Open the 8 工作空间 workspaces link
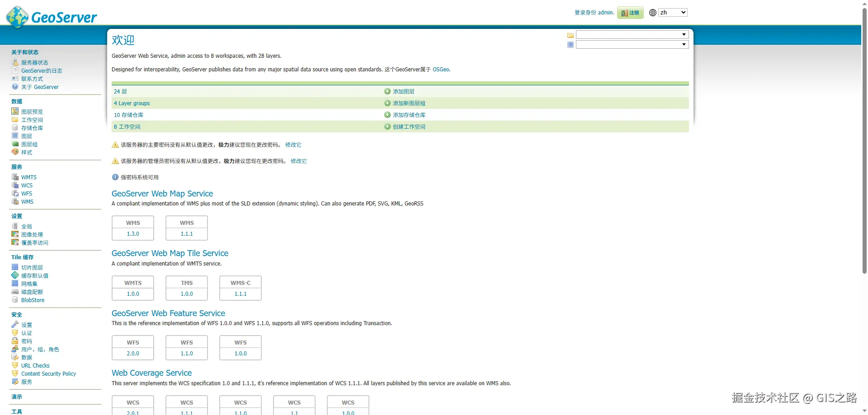 [x=127, y=126]
